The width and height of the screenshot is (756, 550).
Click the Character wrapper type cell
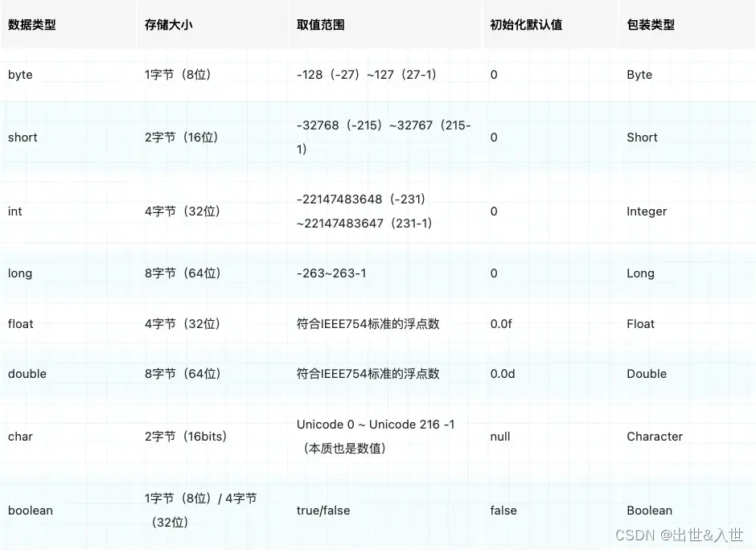[655, 437]
